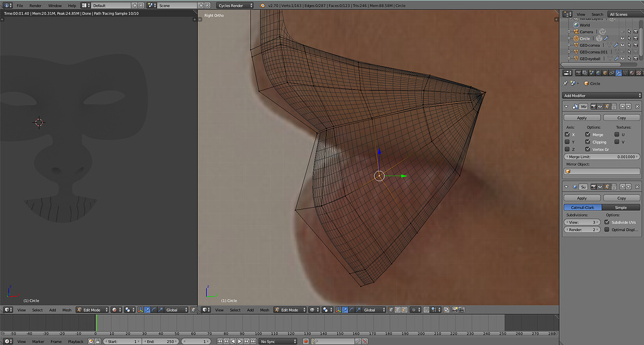The image size is (644, 345).
Task: Open the Render properties tab (camera)
Action: (x=579, y=73)
